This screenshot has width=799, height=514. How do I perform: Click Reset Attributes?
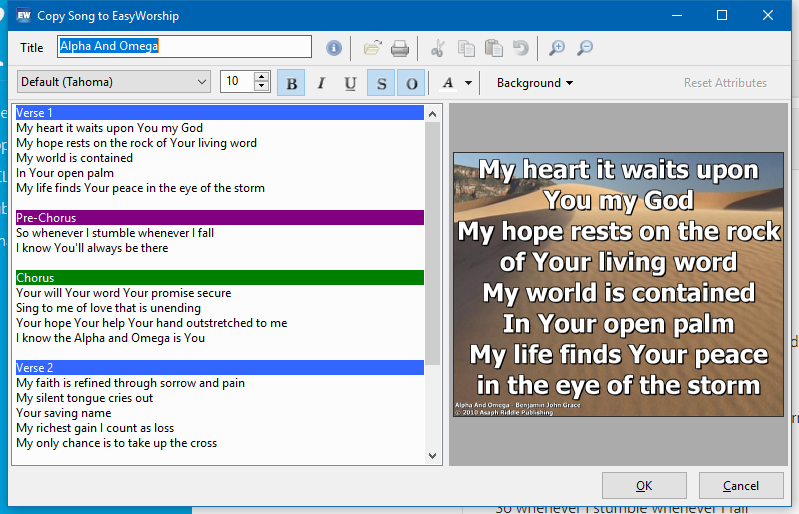725,83
